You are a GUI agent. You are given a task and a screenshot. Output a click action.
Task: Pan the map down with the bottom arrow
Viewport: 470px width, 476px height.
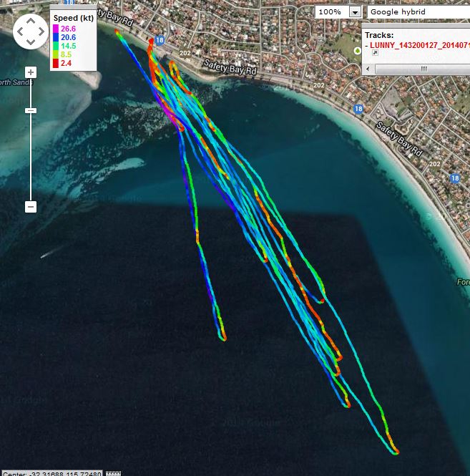coord(31,42)
